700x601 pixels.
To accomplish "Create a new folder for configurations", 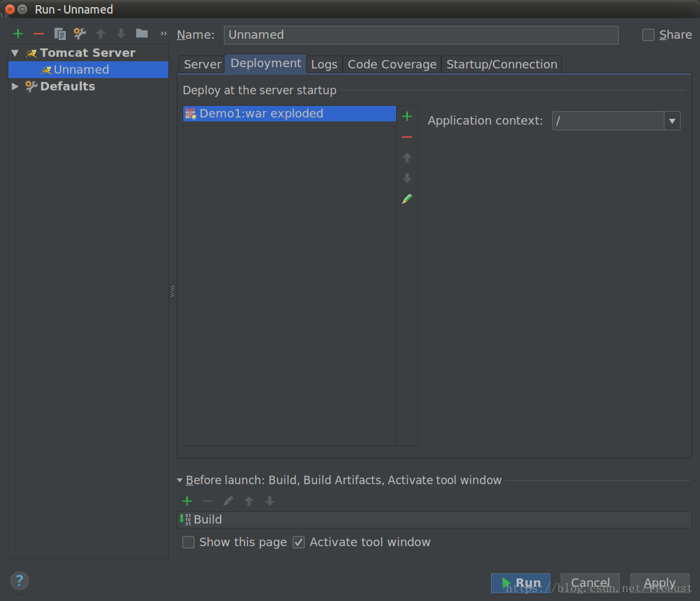I will (142, 34).
